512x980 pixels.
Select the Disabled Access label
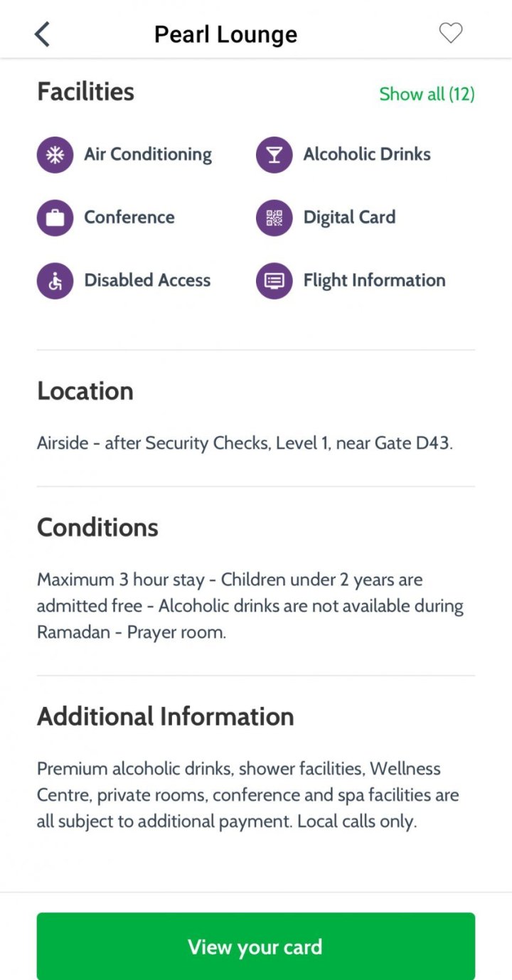tap(147, 280)
